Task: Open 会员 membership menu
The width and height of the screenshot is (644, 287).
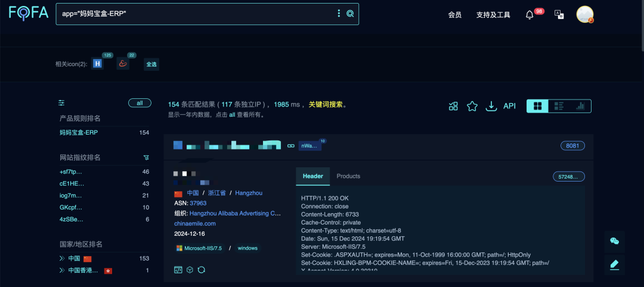Action: click(x=454, y=15)
